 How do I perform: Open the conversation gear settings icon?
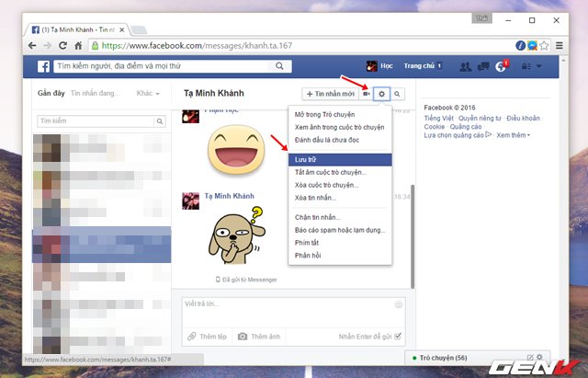click(x=383, y=94)
